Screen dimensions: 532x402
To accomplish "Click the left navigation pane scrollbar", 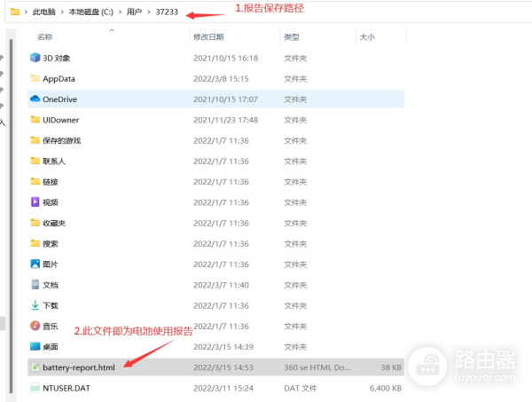I will click(x=12, y=216).
